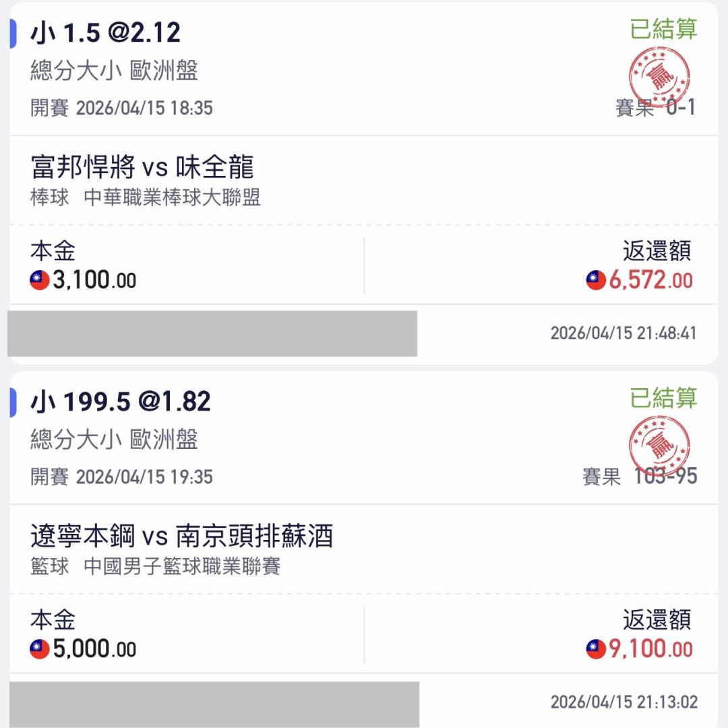
Task: Click the 中華職業棒球大聯盟 league label
Action: [x=172, y=198]
